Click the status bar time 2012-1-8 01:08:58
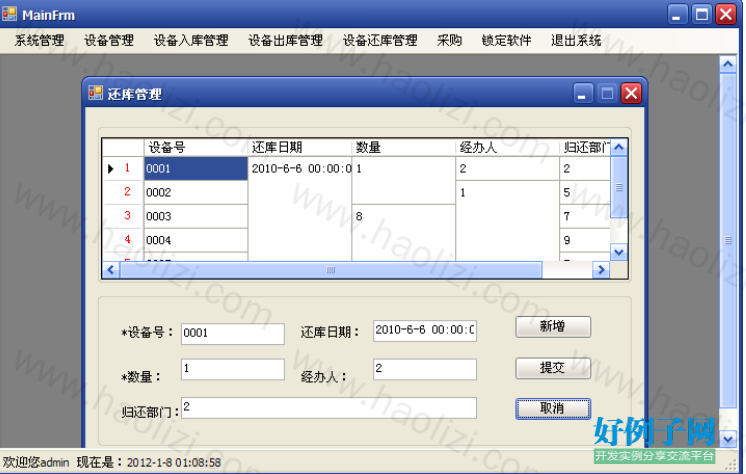The width and height of the screenshot is (746, 474). 174,463
